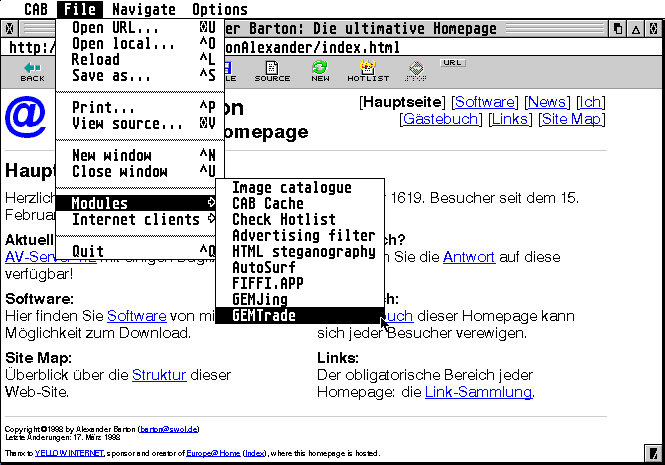Choose Open local... menu entry
This screenshot has height=465, width=665.
click(x=140, y=44)
